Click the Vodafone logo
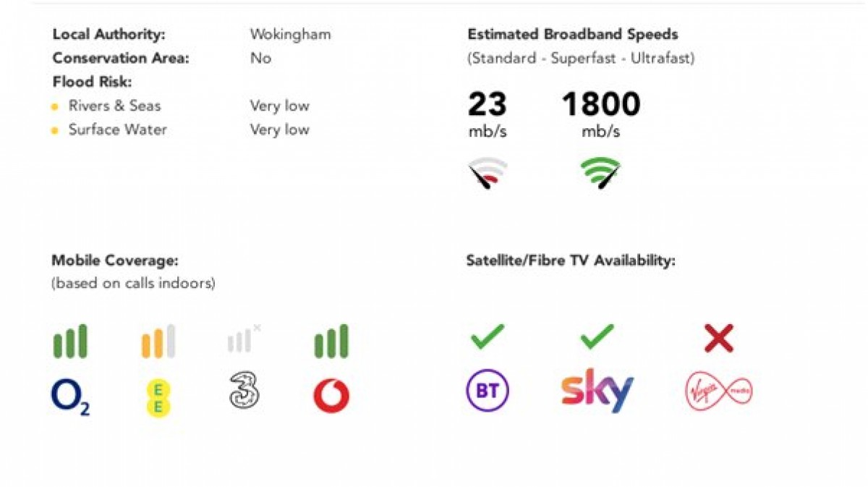This screenshot has height=487, width=868. [331, 396]
